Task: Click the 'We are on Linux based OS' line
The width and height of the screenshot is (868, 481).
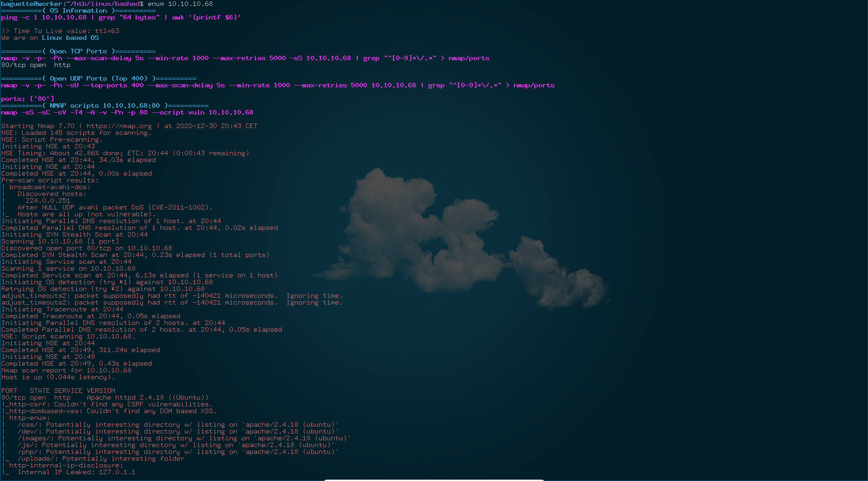Action: 50,38
